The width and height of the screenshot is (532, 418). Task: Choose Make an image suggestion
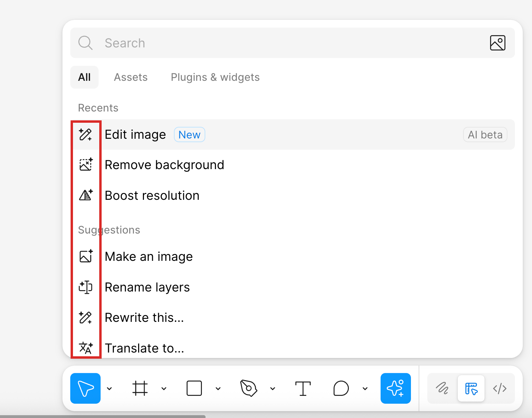293,256
